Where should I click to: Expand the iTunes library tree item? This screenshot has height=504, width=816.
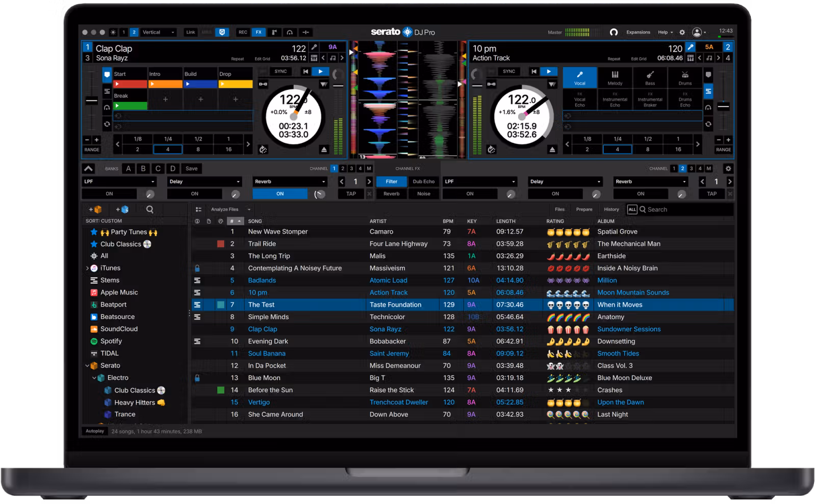87,268
